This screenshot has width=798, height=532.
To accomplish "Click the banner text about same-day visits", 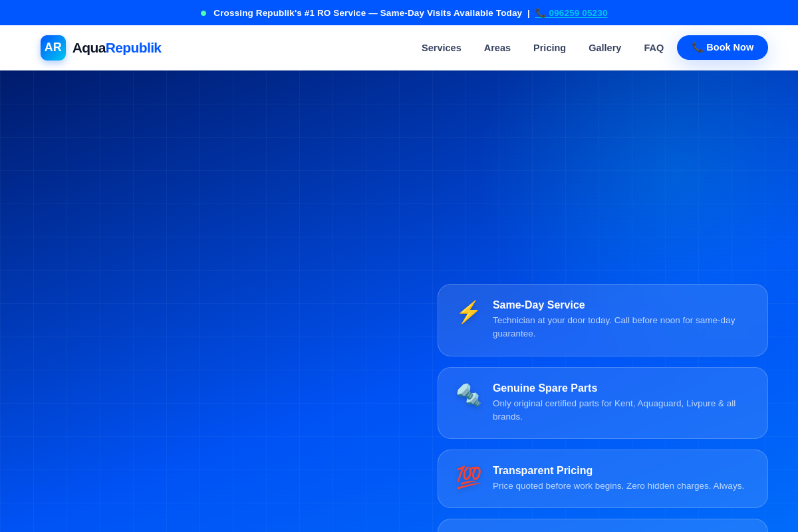I will [x=367, y=13].
